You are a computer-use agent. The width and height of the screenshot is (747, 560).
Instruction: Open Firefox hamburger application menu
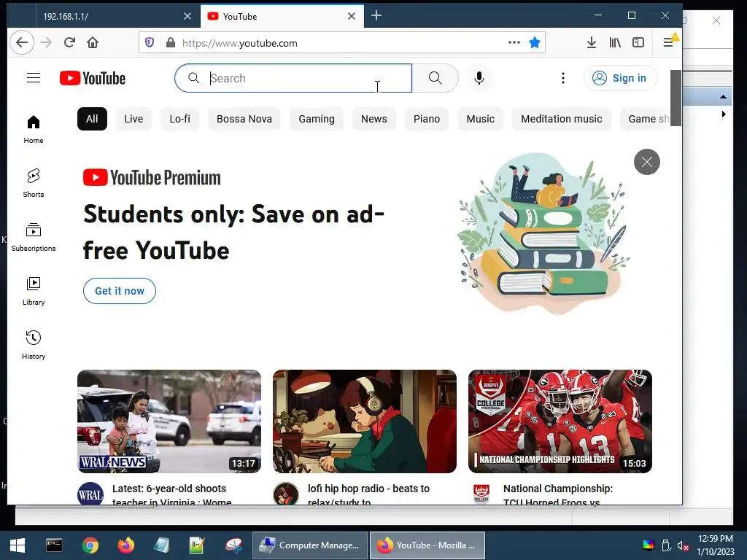point(668,43)
